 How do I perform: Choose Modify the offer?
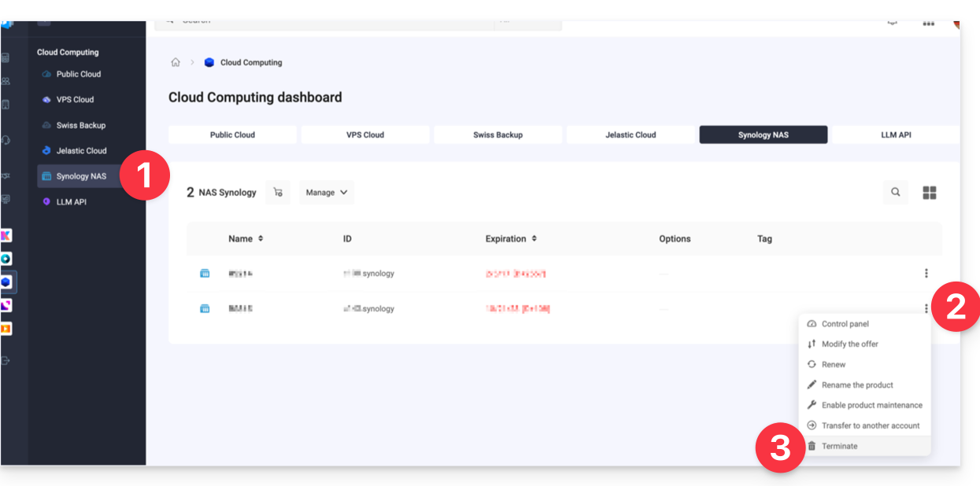coord(864,344)
